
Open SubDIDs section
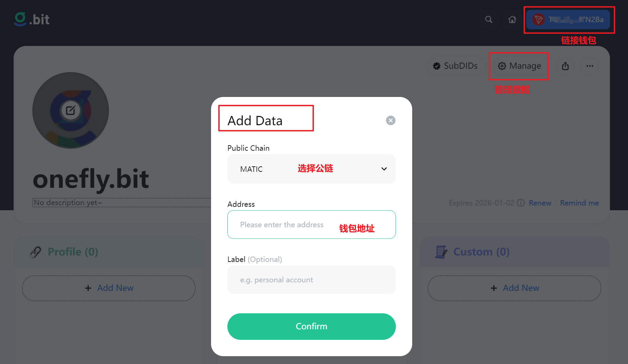click(x=455, y=66)
